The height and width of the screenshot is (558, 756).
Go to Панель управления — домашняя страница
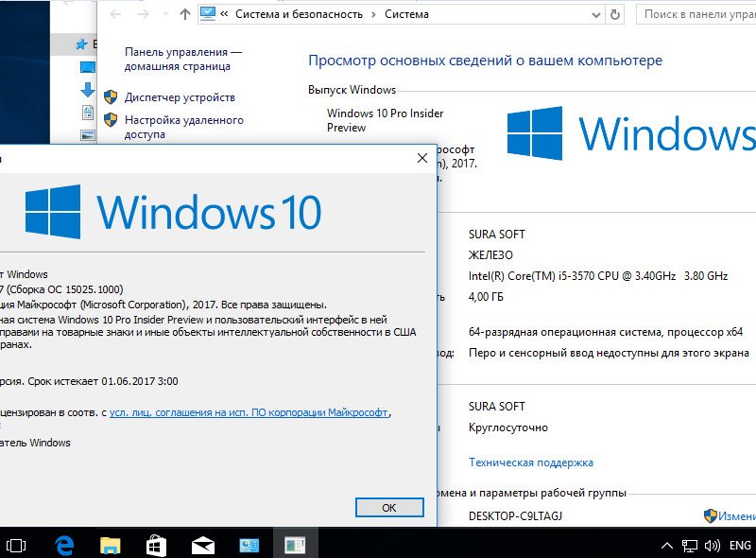click(x=182, y=59)
